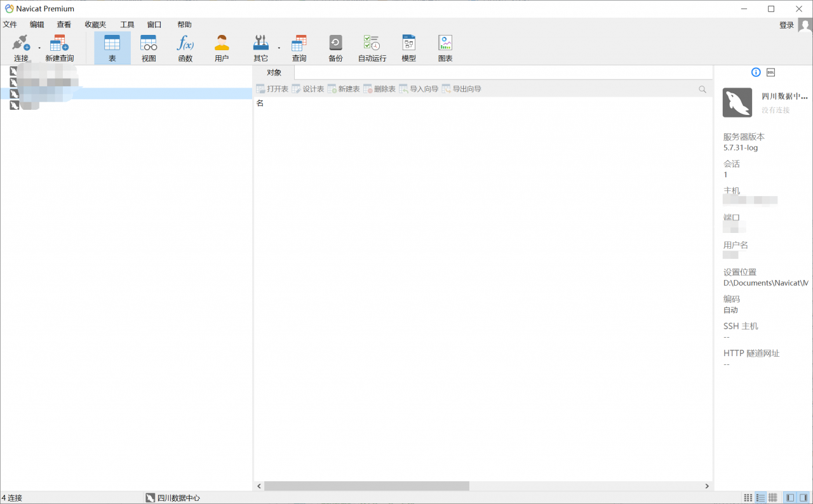Open the 函数 f(x) icon
The width and height of the screenshot is (813, 504).
pos(185,47)
